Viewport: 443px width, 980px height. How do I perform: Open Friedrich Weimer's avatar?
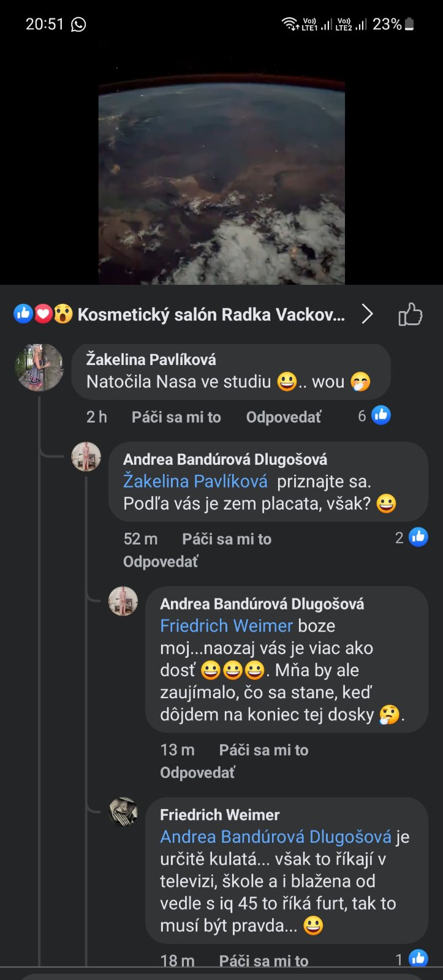123,812
